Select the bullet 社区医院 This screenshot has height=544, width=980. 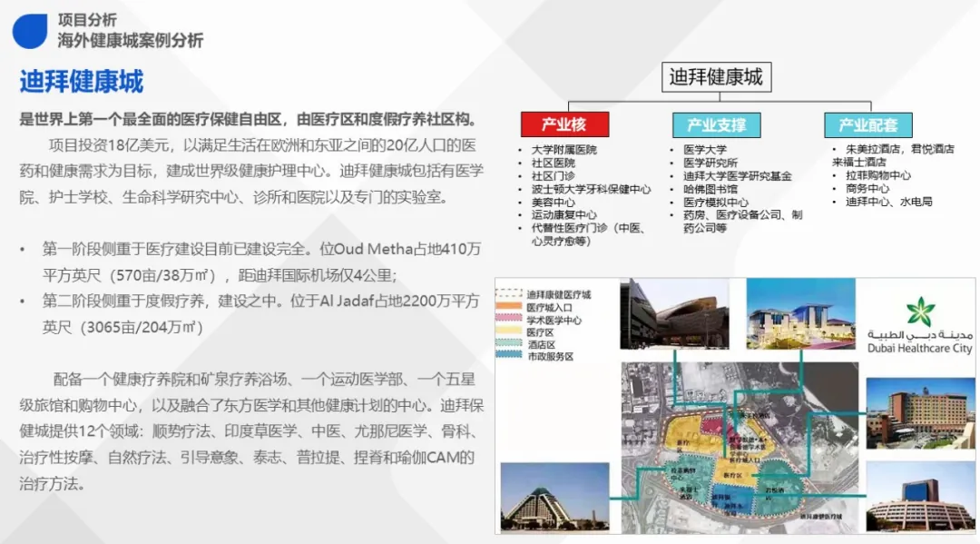tap(554, 163)
